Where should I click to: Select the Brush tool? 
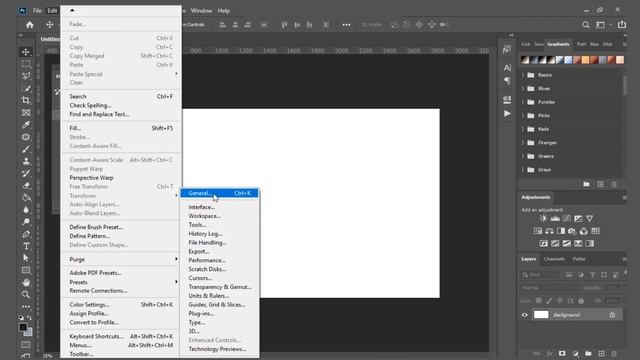[26, 149]
